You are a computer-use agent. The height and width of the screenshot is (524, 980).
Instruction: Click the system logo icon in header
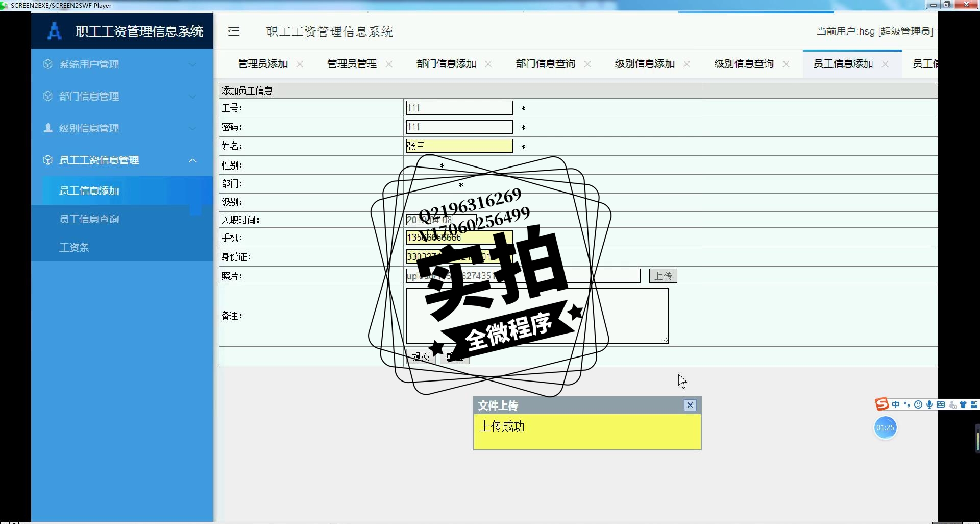[55, 31]
